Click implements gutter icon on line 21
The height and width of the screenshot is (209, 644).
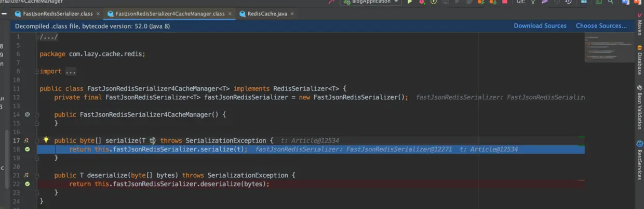26,175
